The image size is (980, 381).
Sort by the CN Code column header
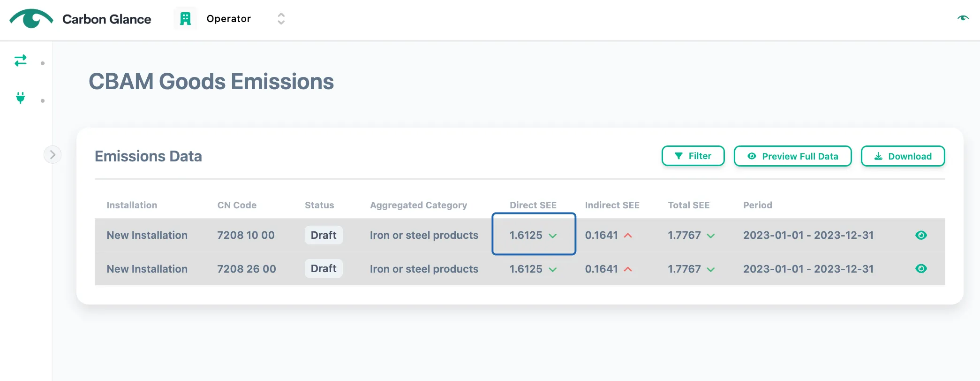(237, 205)
